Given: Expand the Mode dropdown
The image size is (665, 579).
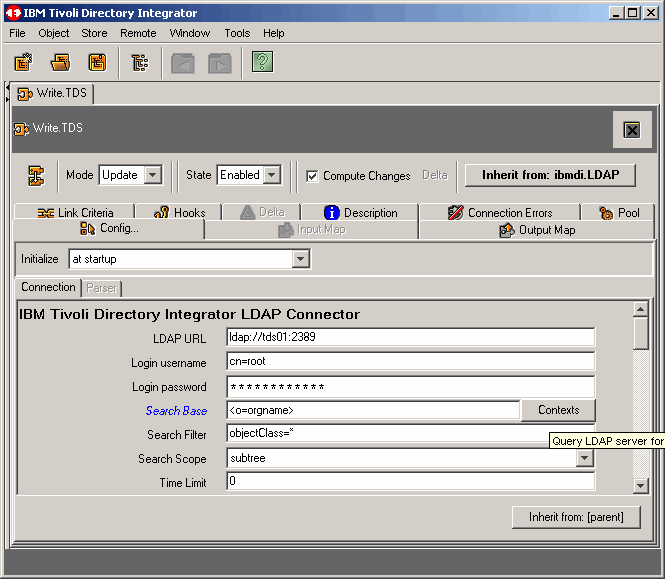Looking at the screenshot, I should [152, 175].
